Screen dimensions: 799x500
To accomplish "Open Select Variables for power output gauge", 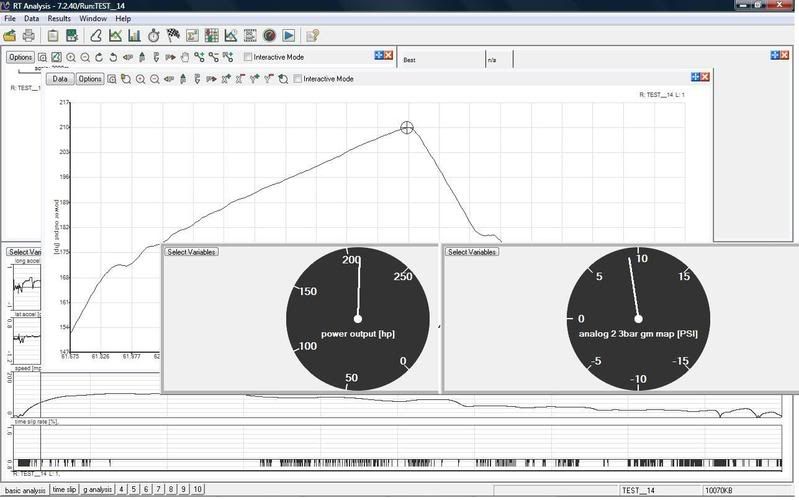I will [x=191, y=252].
